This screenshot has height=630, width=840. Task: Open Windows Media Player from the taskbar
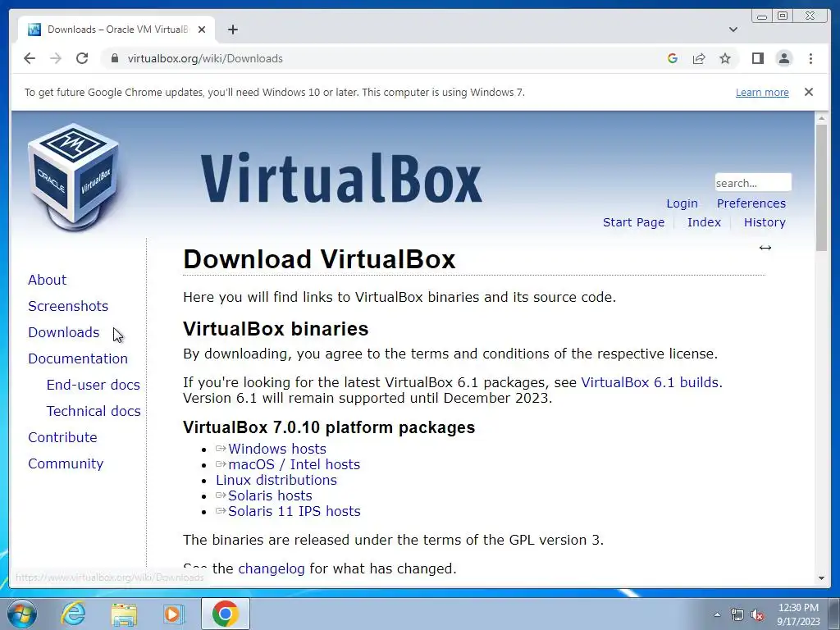(x=172, y=614)
